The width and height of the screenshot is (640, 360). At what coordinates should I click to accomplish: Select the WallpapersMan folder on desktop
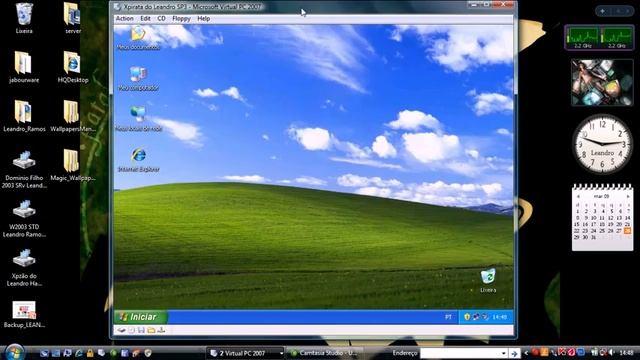[x=73, y=116]
